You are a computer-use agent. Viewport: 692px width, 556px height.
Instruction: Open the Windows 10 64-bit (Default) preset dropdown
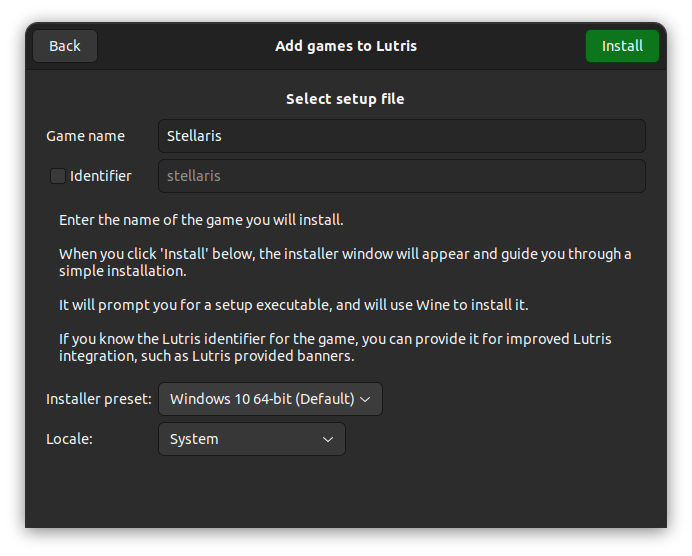coord(270,399)
